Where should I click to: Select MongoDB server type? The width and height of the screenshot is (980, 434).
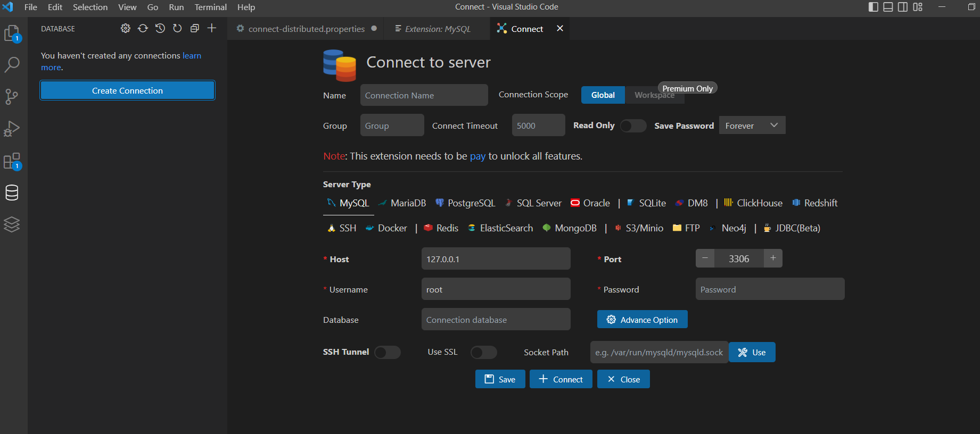[570, 228]
